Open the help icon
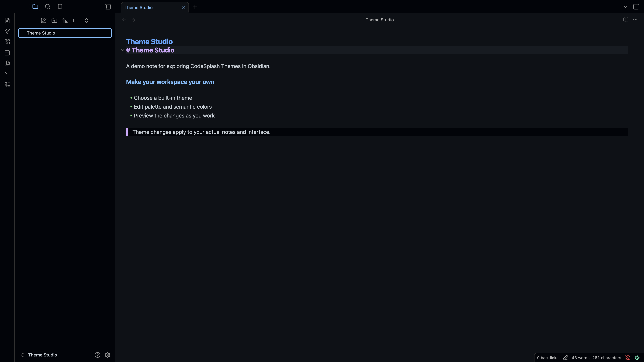 pos(97,355)
